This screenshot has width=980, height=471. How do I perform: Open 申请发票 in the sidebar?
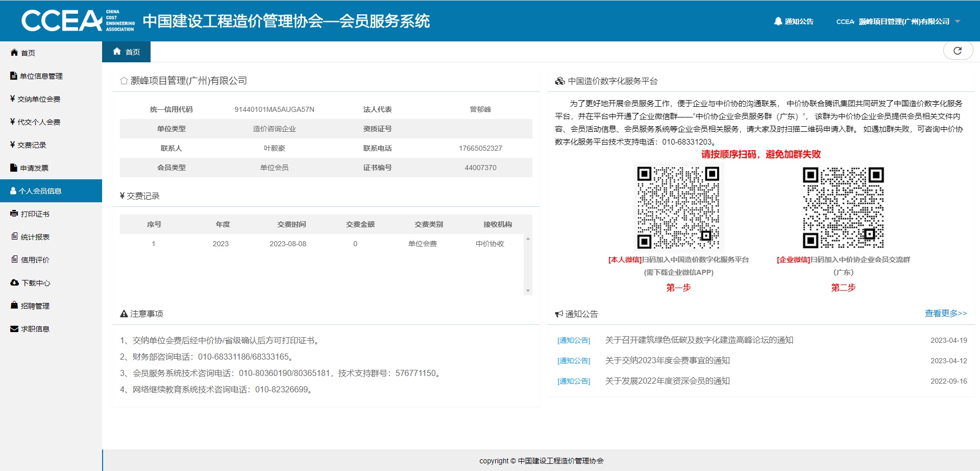(34, 168)
